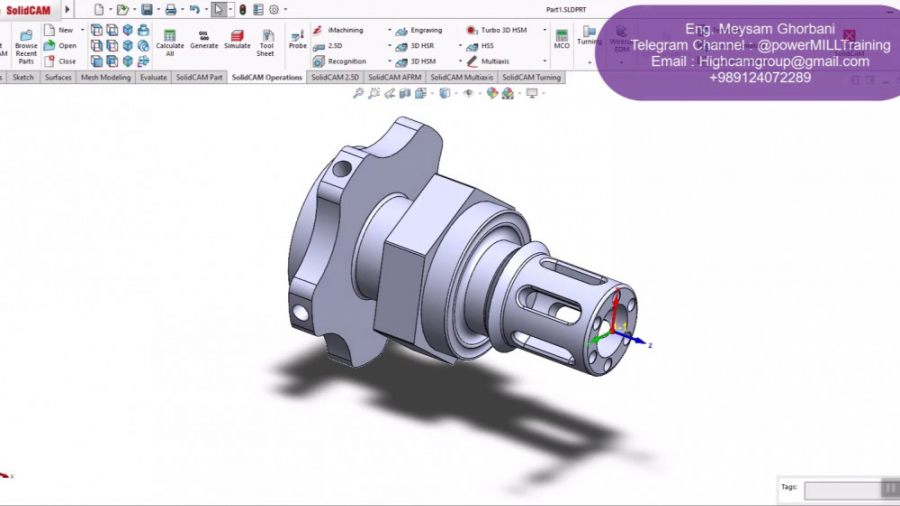900x506 pixels.
Task: Click the Apply Scene icon
Action: (x=508, y=93)
